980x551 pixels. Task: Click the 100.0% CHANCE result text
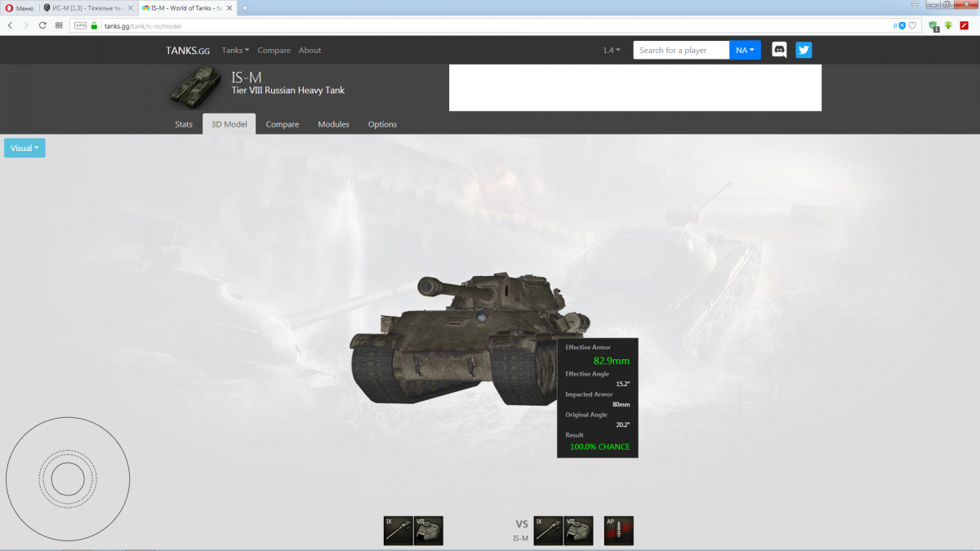click(x=600, y=447)
